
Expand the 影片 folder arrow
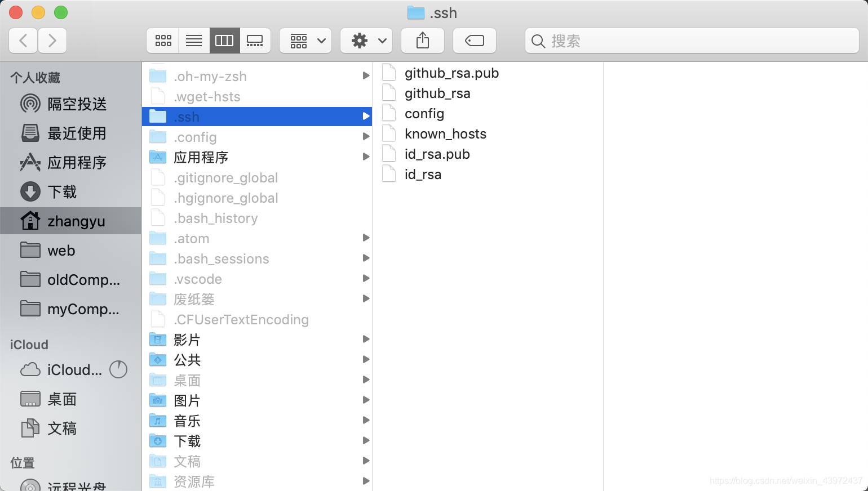coord(366,340)
